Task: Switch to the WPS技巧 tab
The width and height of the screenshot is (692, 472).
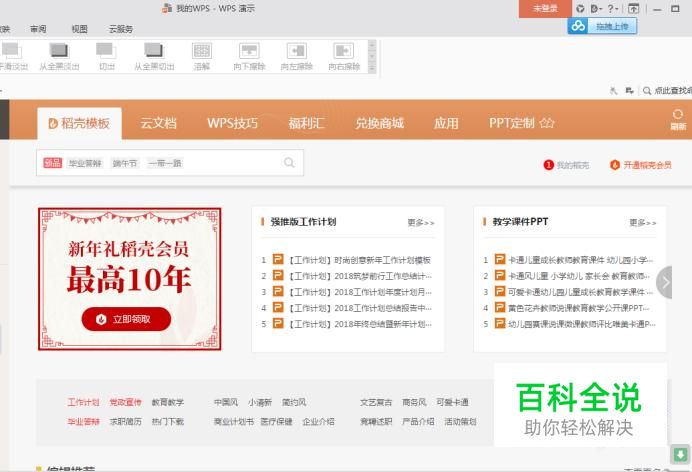Action: click(x=232, y=124)
